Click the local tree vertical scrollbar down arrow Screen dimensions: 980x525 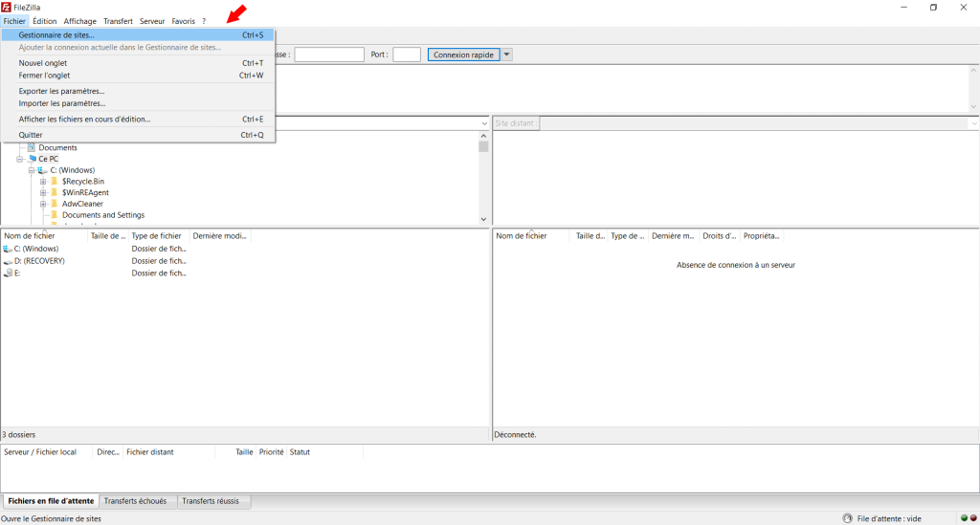(483, 219)
